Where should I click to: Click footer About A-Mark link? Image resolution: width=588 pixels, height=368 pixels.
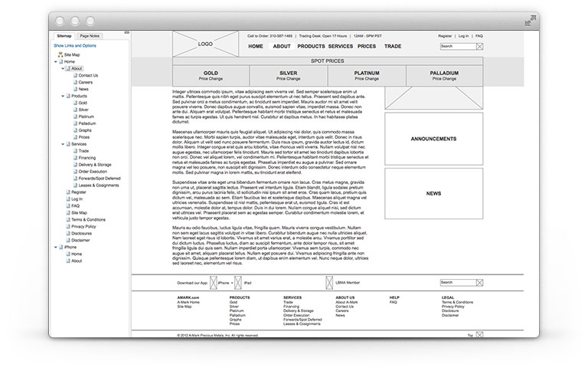point(347,302)
